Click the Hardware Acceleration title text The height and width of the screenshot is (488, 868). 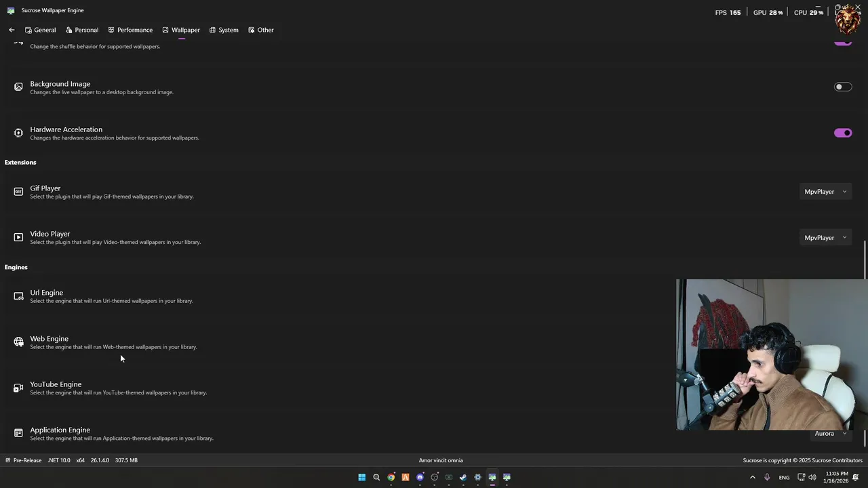tap(66, 129)
